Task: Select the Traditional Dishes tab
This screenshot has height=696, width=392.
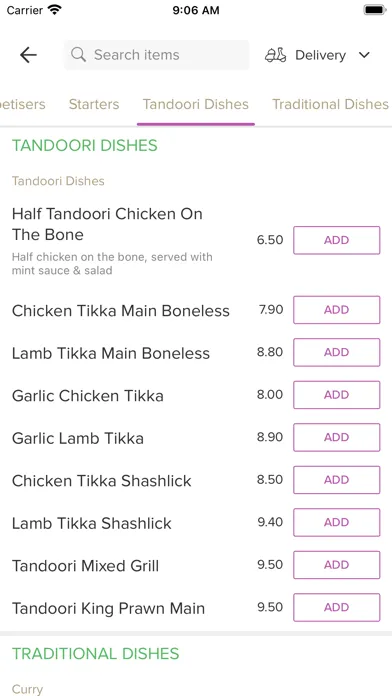Action: pos(330,104)
